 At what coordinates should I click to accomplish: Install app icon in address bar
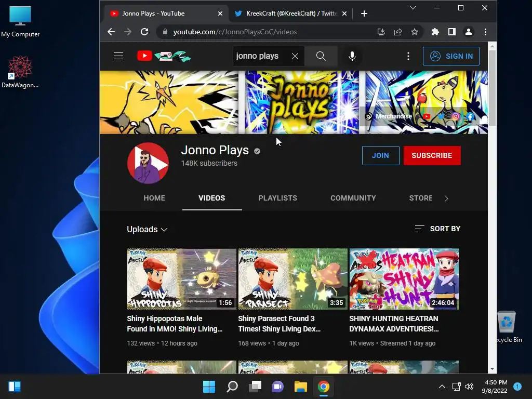pyautogui.click(x=381, y=32)
